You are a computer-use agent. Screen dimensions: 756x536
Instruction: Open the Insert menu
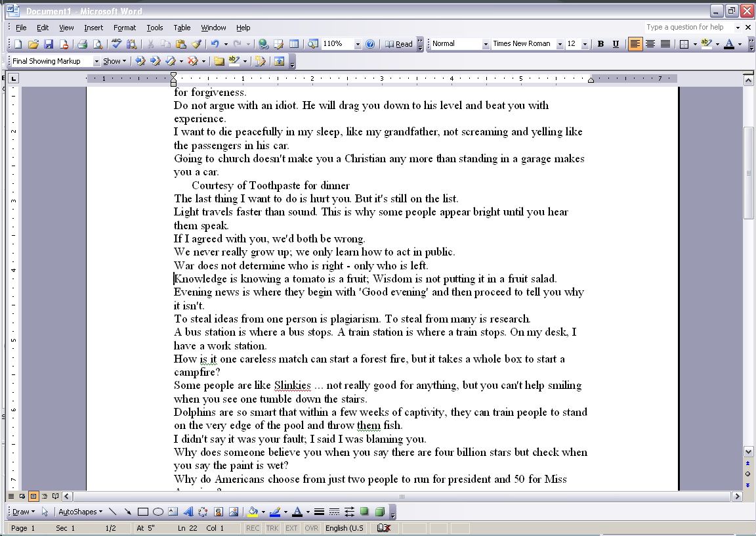pos(93,28)
